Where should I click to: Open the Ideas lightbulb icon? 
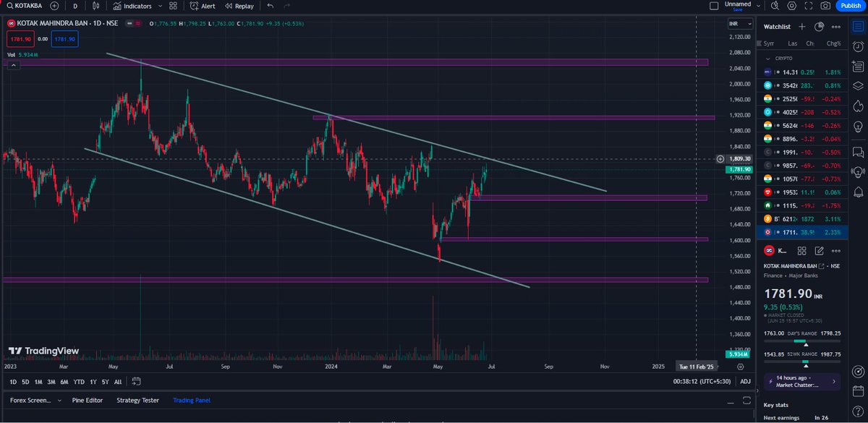point(859,126)
